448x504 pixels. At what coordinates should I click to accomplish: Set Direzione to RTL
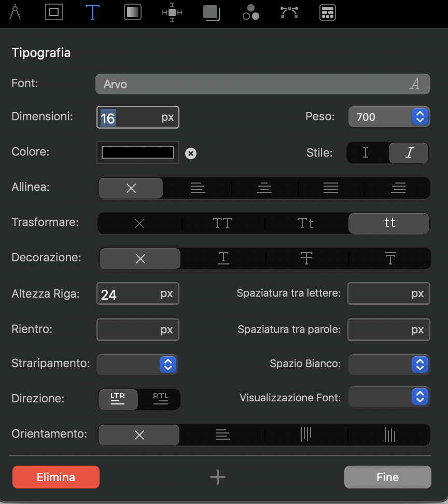pos(160,398)
